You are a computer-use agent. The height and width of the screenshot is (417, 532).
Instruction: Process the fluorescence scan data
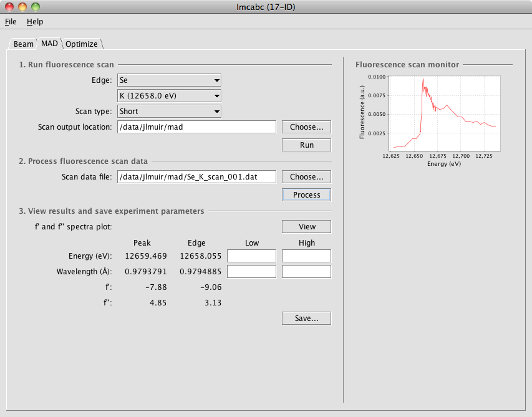click(x=306, y=195)
